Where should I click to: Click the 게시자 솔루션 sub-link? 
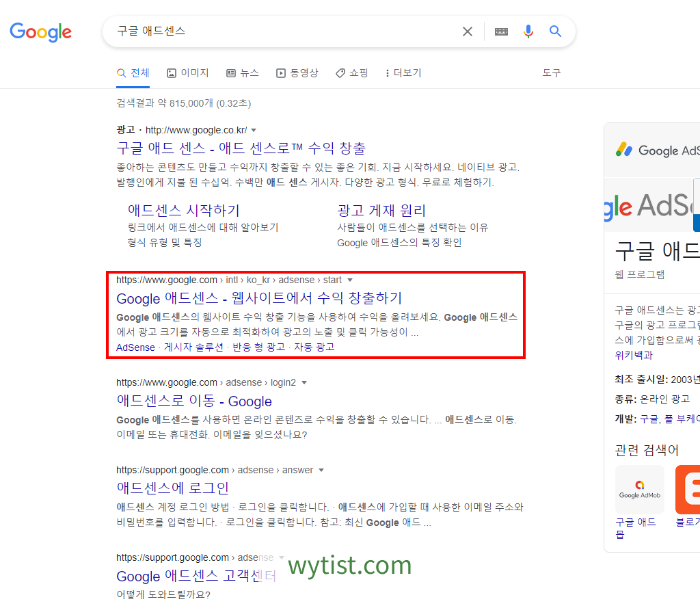193,347
